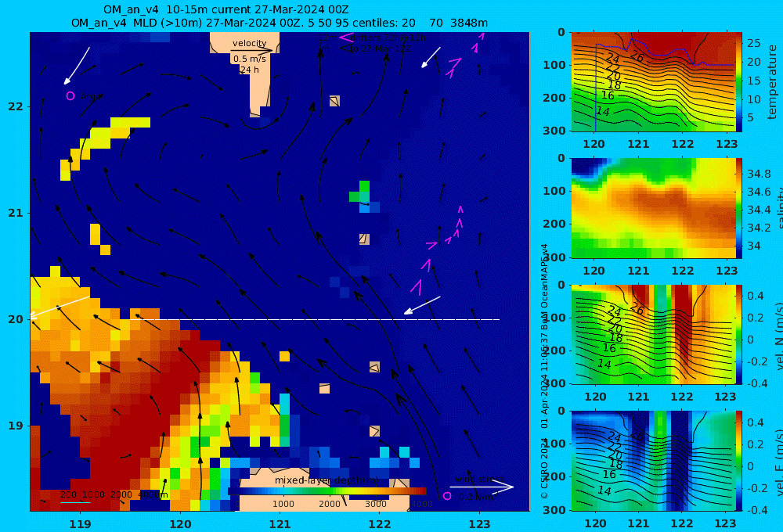Click the 'Argo' legend text
The image size is (783, 532).
click(x=90, y=96)
